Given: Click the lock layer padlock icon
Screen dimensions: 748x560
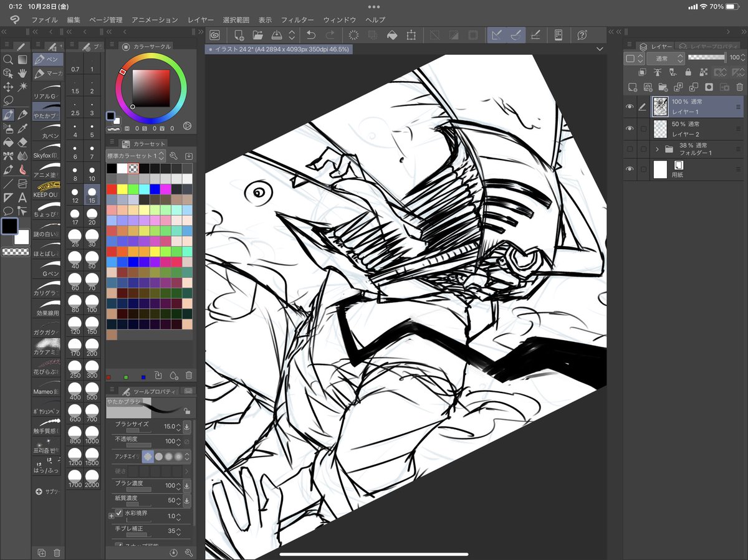Looking at the screenshot, I should pyautogui.click(x=688, y=72).
